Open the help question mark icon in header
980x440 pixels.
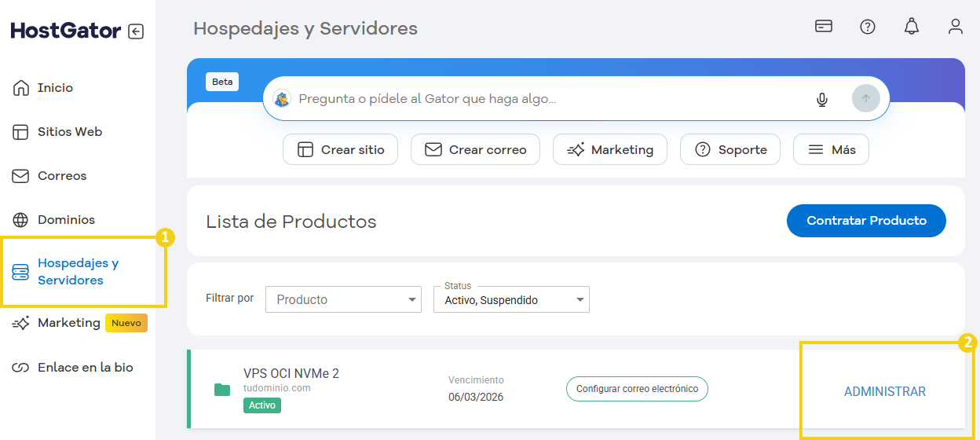coord(868,27)
